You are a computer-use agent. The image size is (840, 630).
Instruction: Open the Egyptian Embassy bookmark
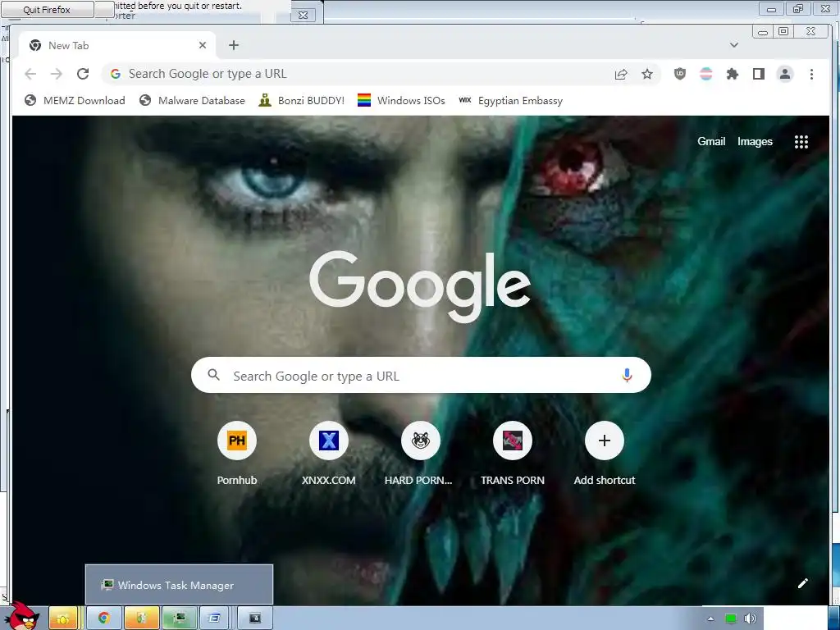pos(511,101)
